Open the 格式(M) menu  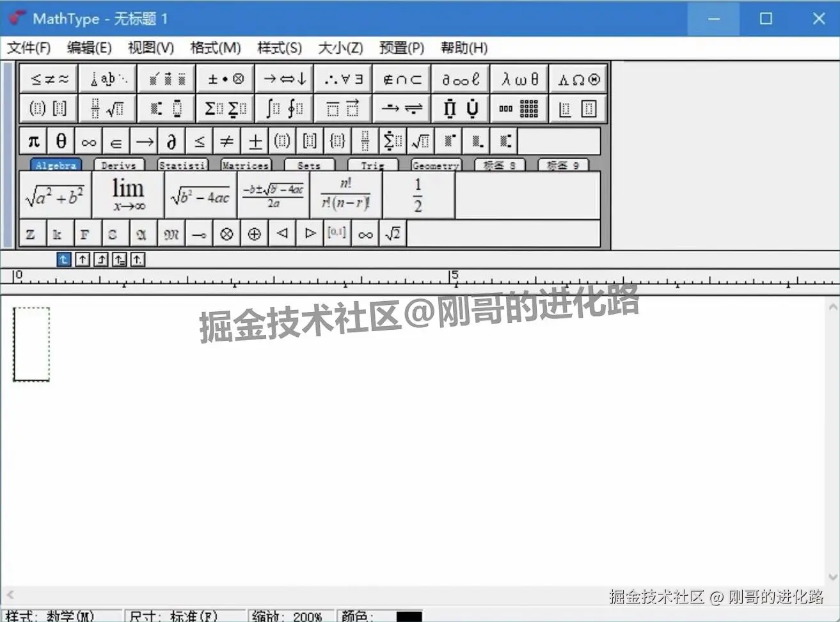214,47
